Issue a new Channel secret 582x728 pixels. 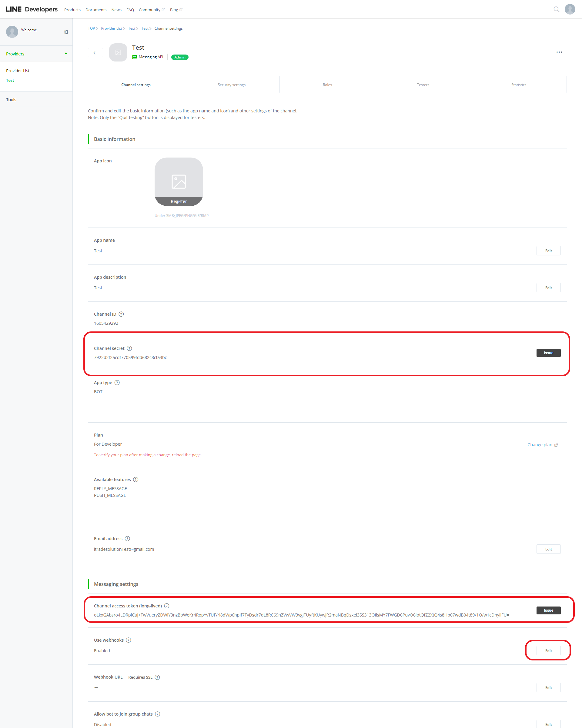(548, 353)
